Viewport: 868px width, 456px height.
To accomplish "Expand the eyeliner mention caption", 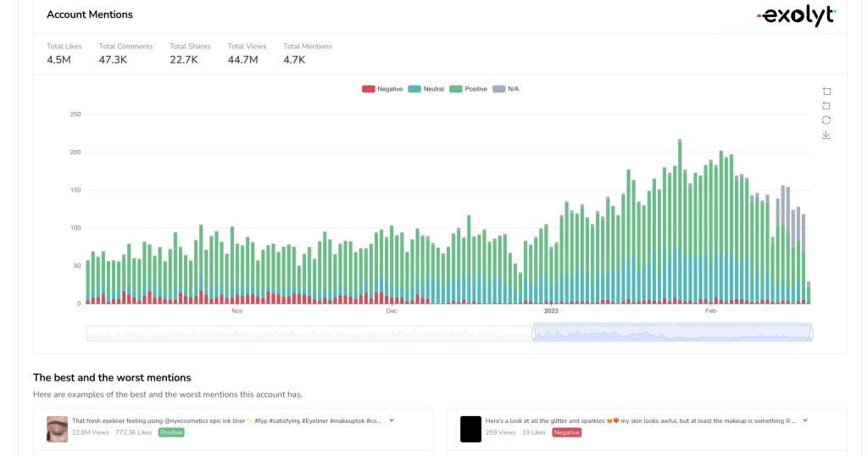I will click(x=392, y=420).
